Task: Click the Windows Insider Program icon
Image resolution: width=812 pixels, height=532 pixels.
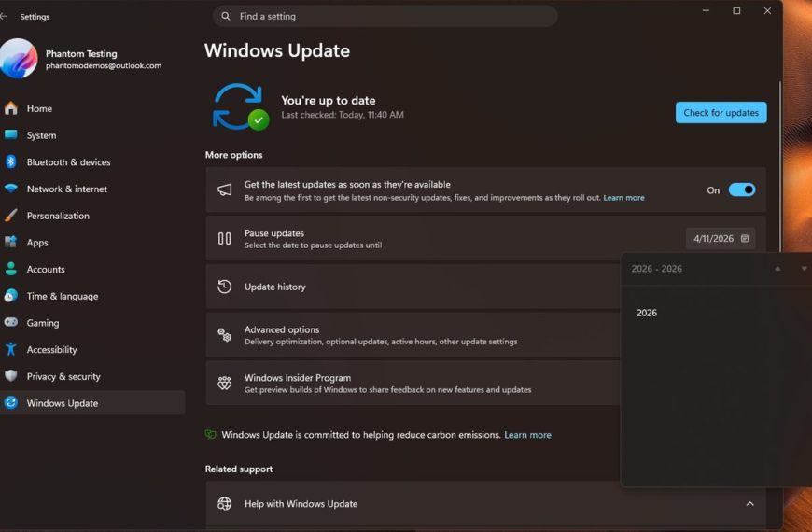Action: click(224, 383)
